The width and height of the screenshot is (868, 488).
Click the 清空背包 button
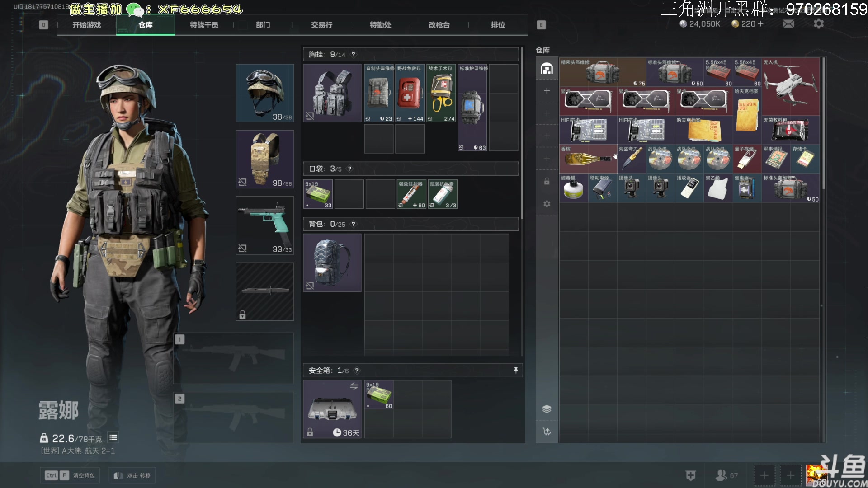(x=70, y=475)
